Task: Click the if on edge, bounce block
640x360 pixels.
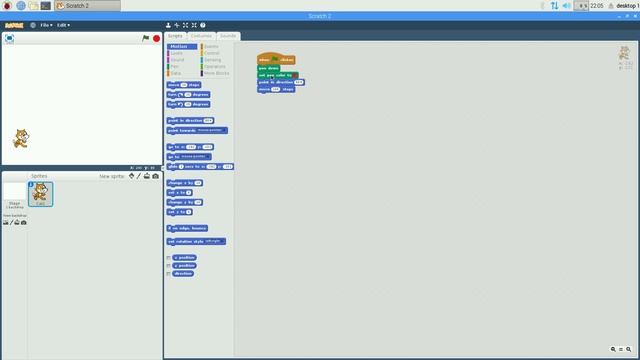Action: point(187,229)
